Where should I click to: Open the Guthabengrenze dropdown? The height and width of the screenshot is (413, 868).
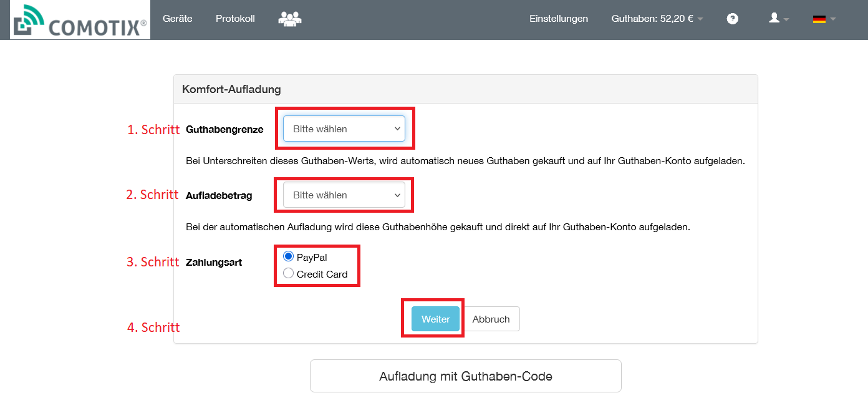tap(344, 129)
